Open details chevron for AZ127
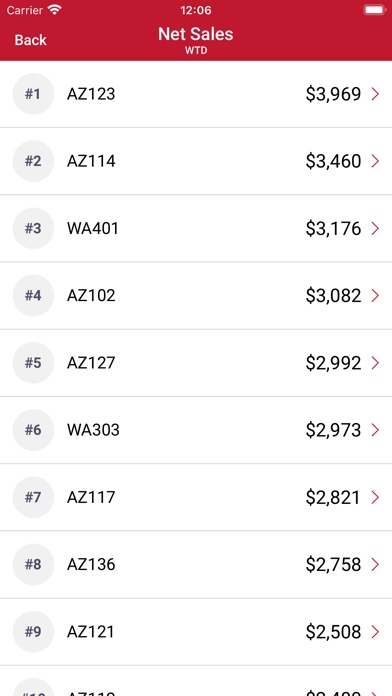The width and height of the screenshot is (392, 696). (376, 363)
